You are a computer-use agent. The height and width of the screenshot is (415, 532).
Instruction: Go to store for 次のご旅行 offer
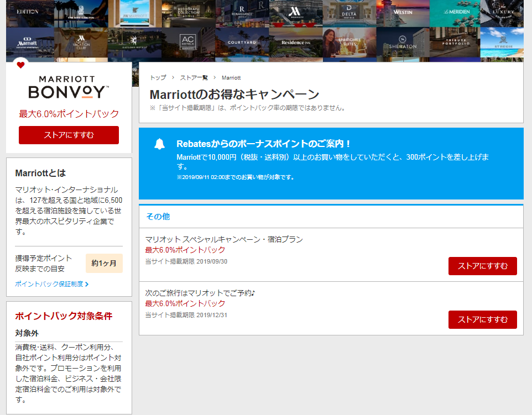tap(482, 320)
